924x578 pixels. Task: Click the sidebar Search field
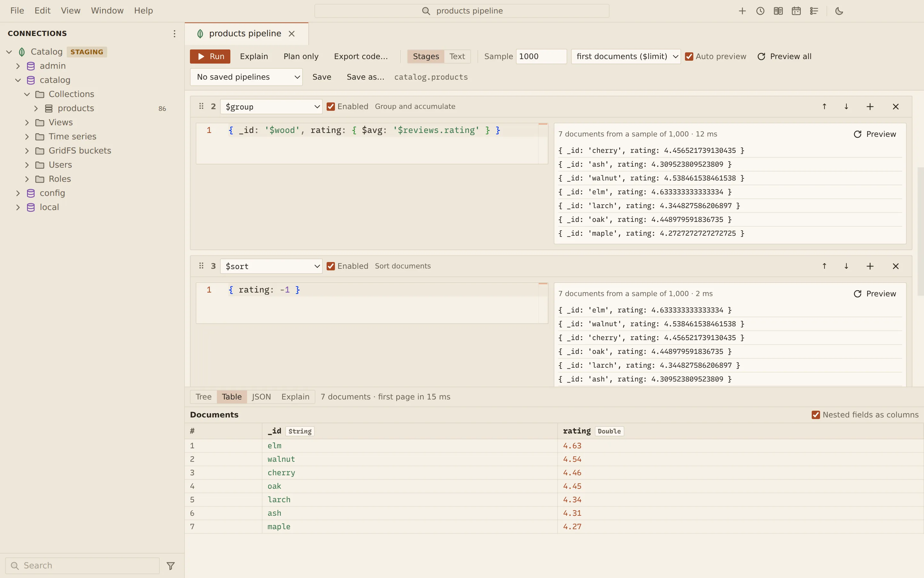[82, 566]
